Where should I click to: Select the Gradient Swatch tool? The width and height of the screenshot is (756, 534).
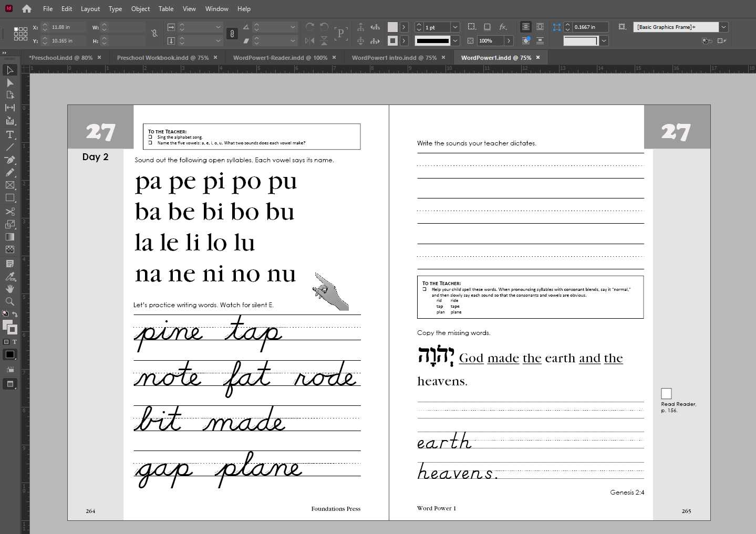click(x=10, y=237)
